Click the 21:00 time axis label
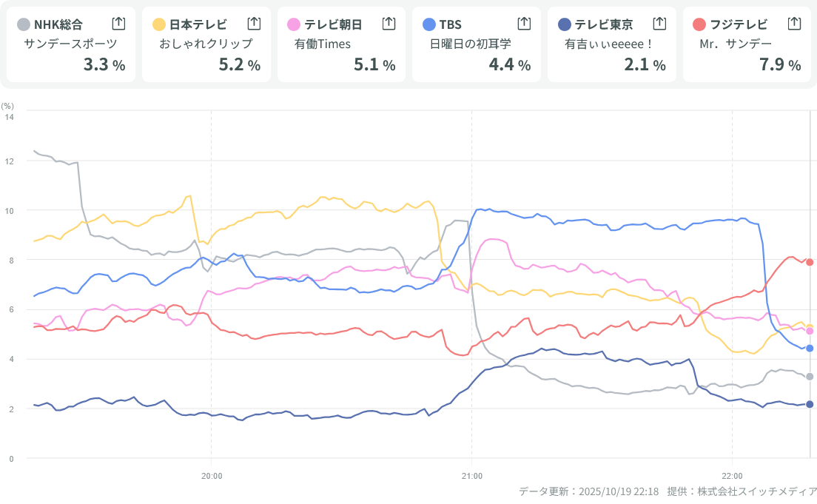817x504 pixels. [x=471, y=475]
